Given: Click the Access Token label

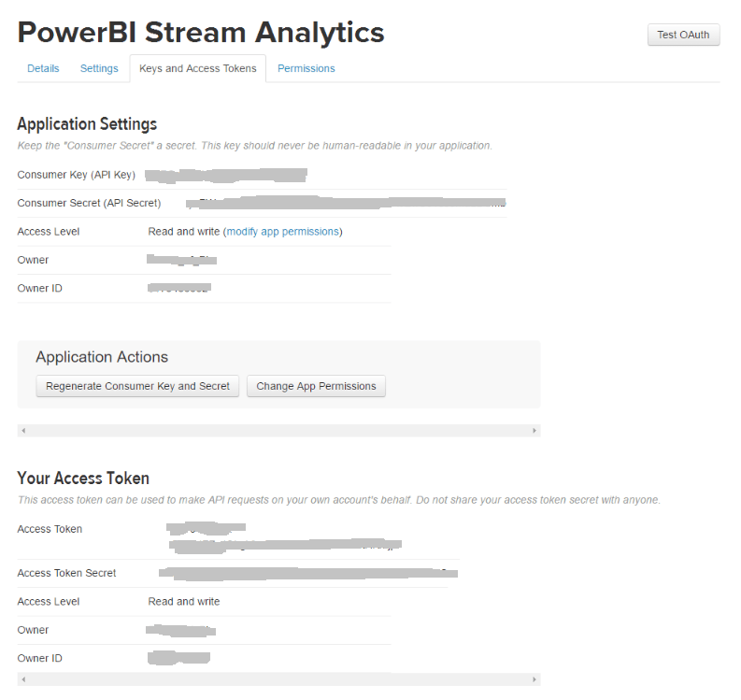Looking at the screenshot, I should (50, 529).
